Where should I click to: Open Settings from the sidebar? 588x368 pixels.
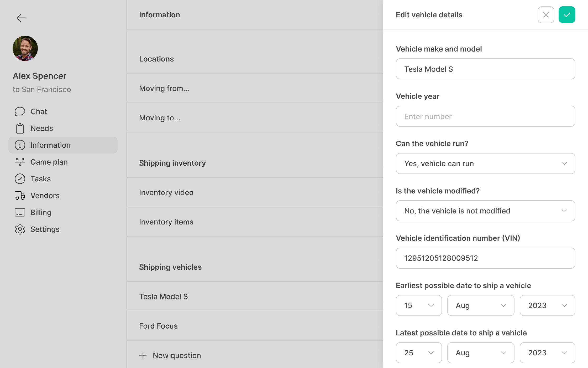pos(45,229)
